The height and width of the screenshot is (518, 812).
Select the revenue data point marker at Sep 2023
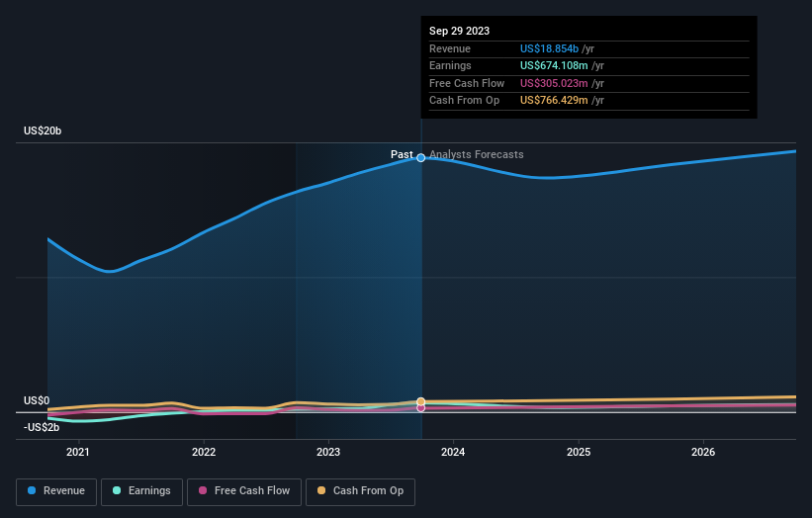coord(421,158)
